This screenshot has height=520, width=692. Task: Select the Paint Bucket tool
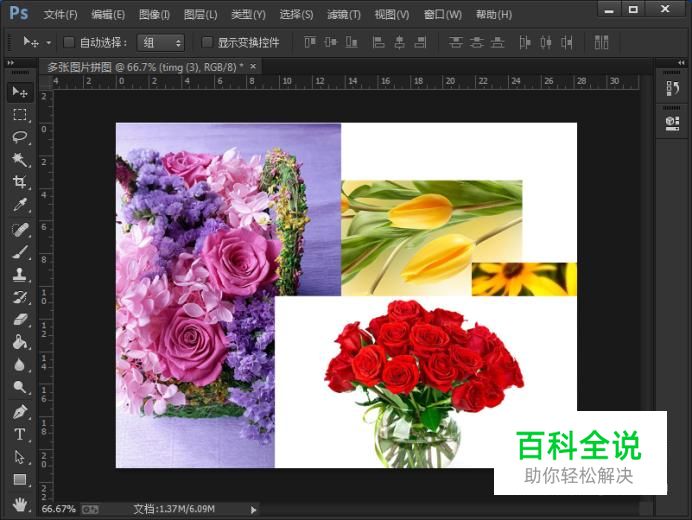tap(19, 342)
